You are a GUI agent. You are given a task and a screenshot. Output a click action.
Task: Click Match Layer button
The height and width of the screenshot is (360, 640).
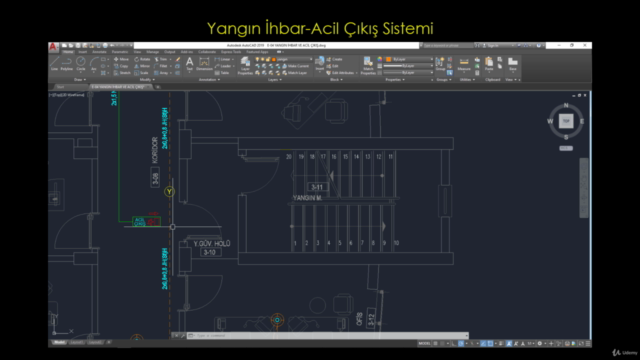pos(295,73)
